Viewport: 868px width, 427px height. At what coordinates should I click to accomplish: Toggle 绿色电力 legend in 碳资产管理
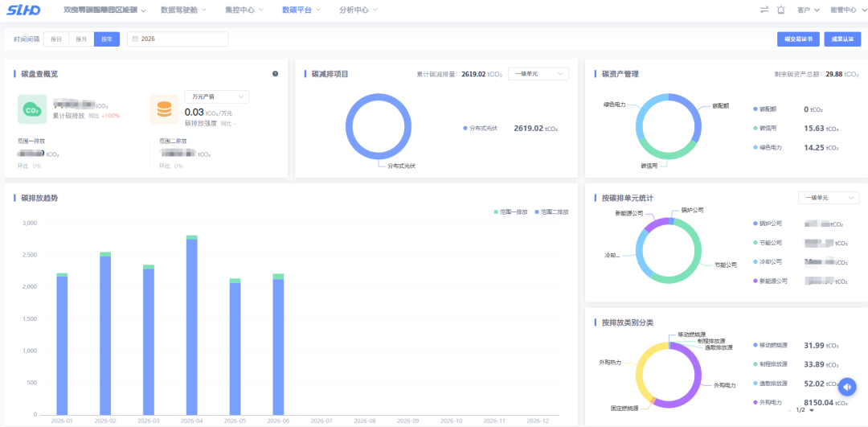[x=768, y=147]
